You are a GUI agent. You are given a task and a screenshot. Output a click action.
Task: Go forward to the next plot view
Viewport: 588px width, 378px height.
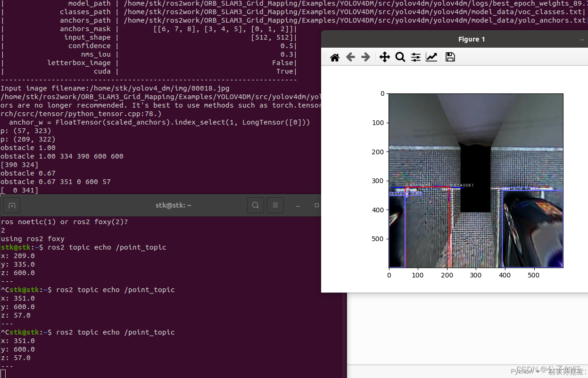(x=365, y=57)
